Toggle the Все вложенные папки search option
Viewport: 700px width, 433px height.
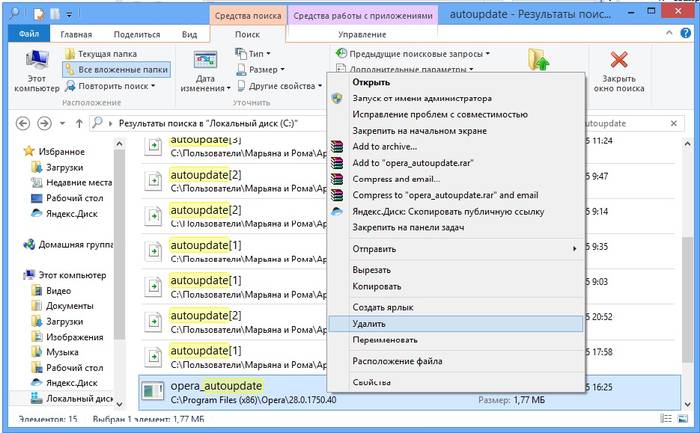[115, 69]
